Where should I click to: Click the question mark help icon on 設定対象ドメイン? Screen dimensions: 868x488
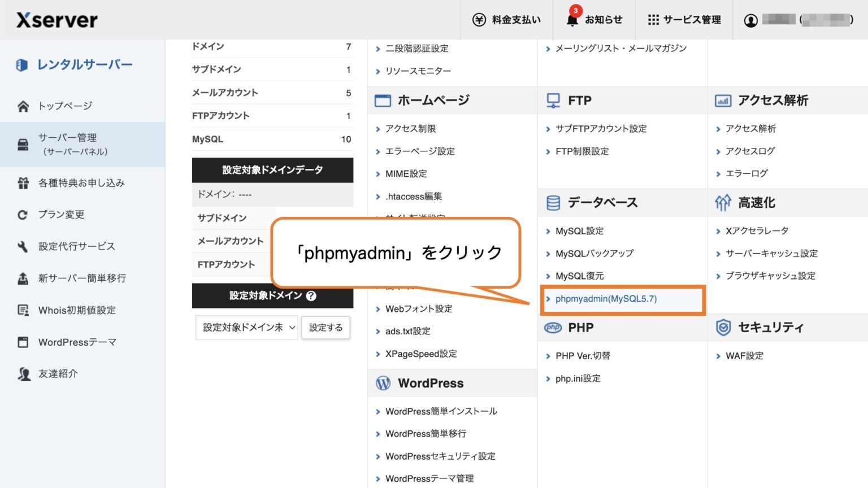tap(311, 295)
